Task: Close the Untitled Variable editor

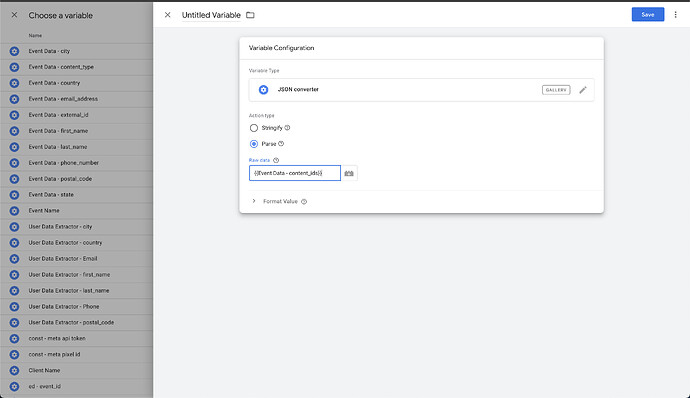Action: pos(167,15)
